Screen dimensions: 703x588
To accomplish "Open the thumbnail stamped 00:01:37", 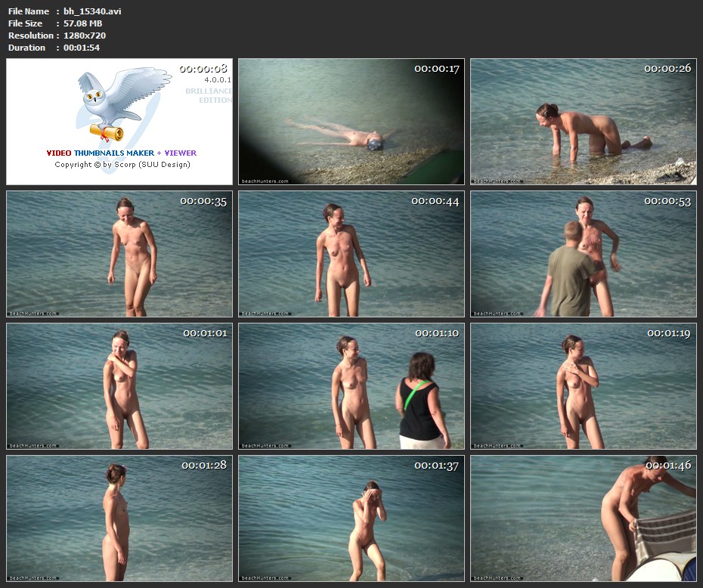I will click(x=351, y=518).
